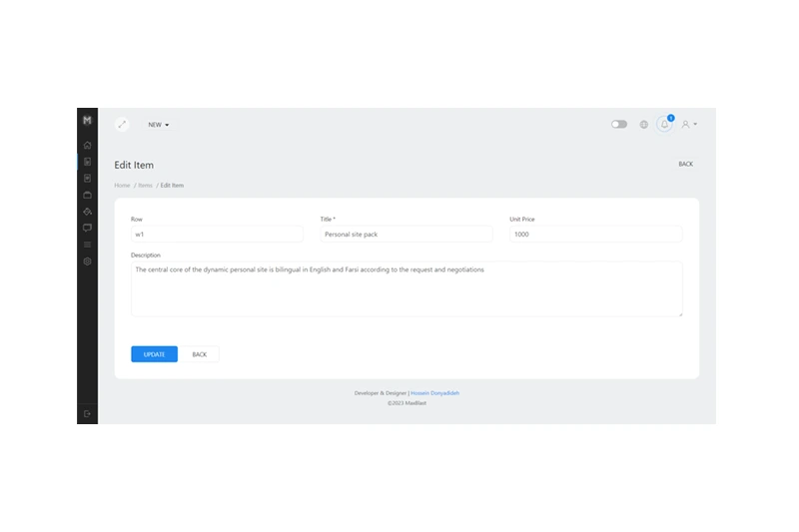Click the list lines icon in sidebar
This screenshot has height=532, width=799.
[x=87, y=245]
